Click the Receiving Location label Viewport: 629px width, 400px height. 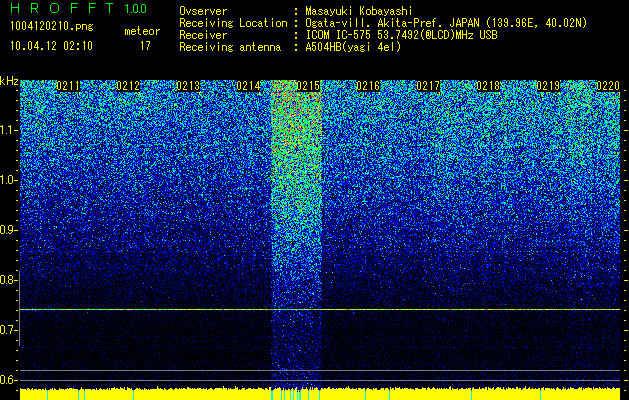[x=233, y=23]
